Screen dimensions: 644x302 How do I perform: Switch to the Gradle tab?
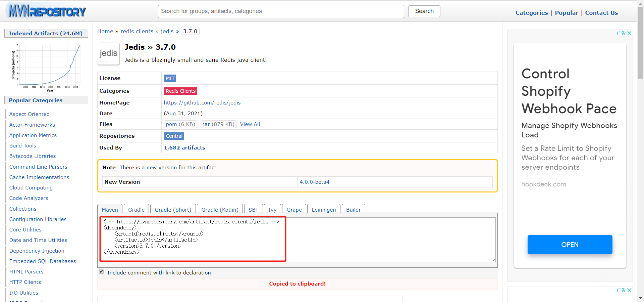pyautogui.click(x=136, y=209)
